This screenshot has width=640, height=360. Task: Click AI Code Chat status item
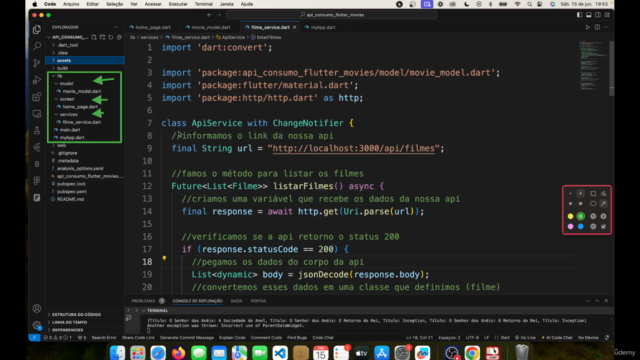pos(557,338)
